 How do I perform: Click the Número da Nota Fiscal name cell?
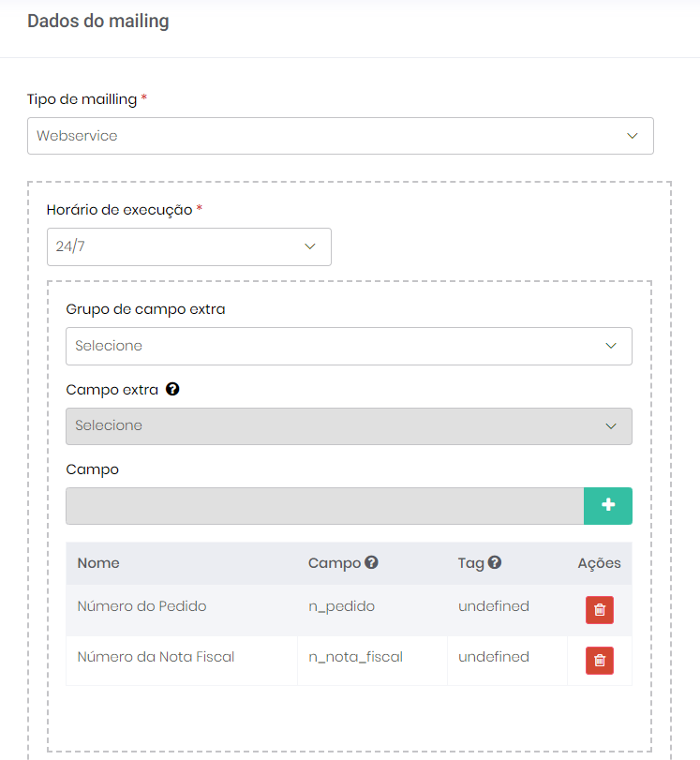click(x=156, y=657)
